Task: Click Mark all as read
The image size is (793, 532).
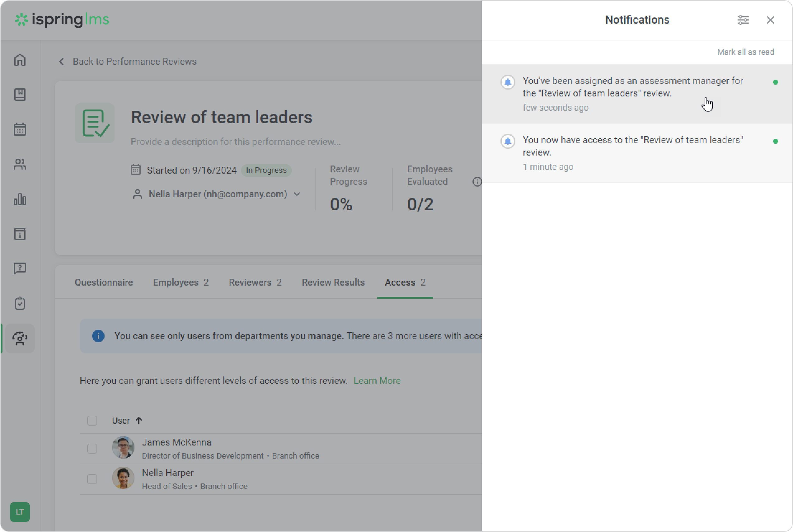Action: [745, 52]
